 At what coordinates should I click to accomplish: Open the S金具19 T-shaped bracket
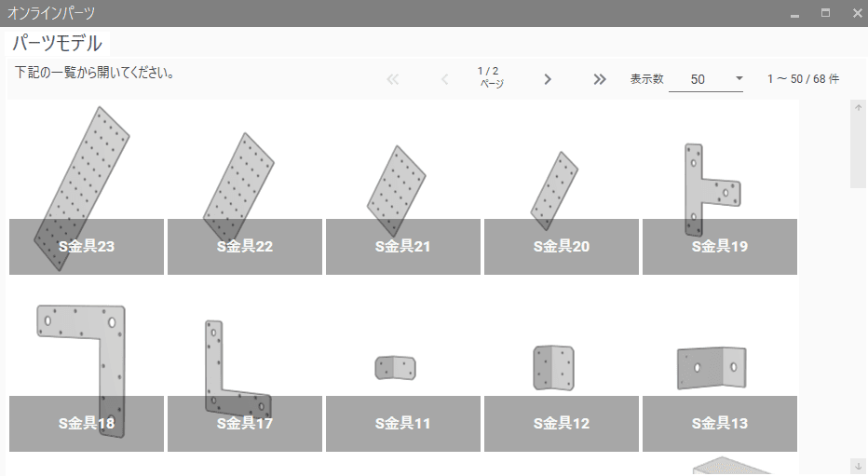tap(720, 188)
